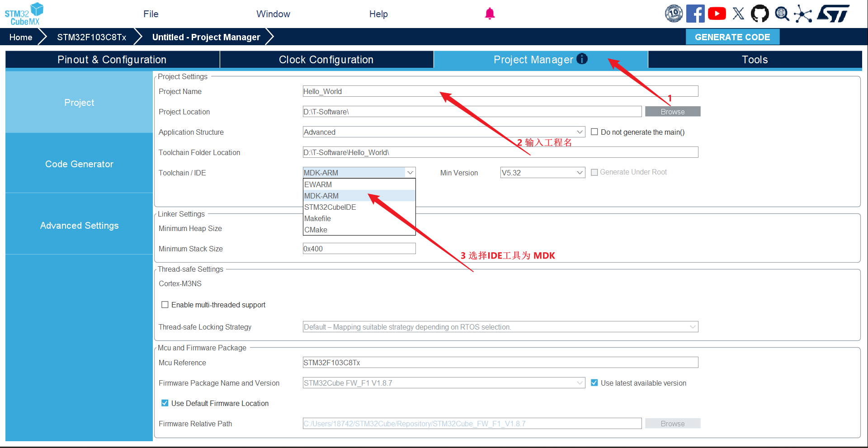Click the Minimum Stack Size field
Image resolution: width=868 pixels, height=448 pixels.
(359, 249)
